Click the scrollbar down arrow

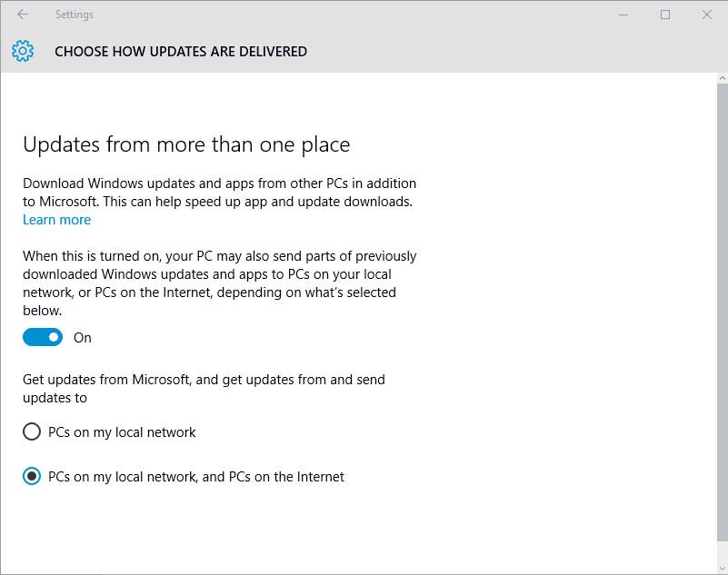(x=722, y=569)
